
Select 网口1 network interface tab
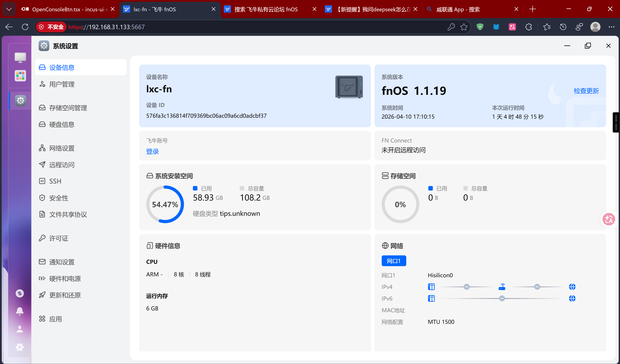tap(394, 261)
